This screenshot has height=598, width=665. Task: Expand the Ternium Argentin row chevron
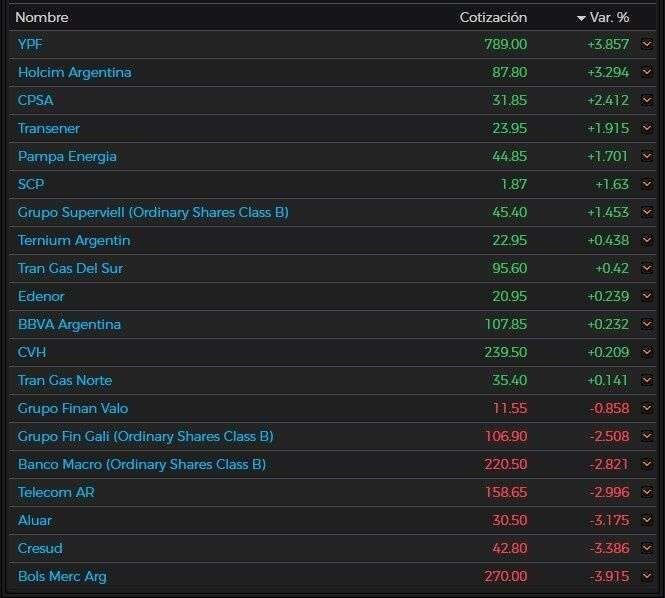pyautogui.click(x=647, y=240)
